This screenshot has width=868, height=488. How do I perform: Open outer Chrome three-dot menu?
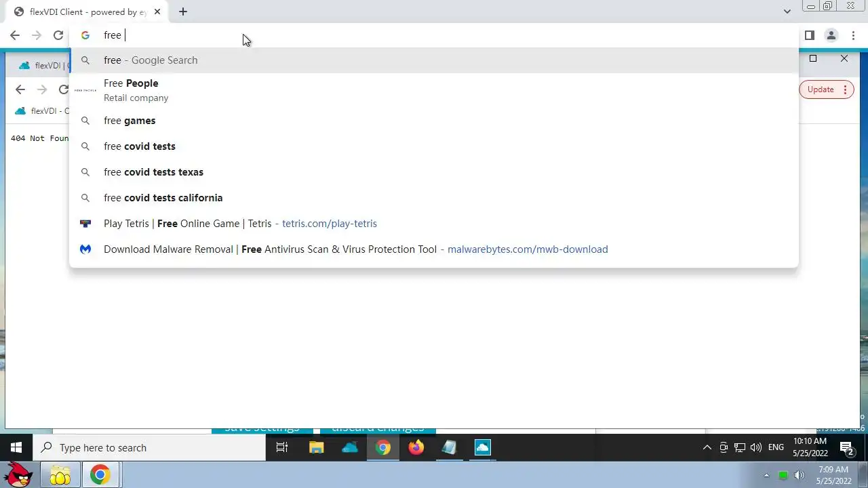tap(853, 35)
